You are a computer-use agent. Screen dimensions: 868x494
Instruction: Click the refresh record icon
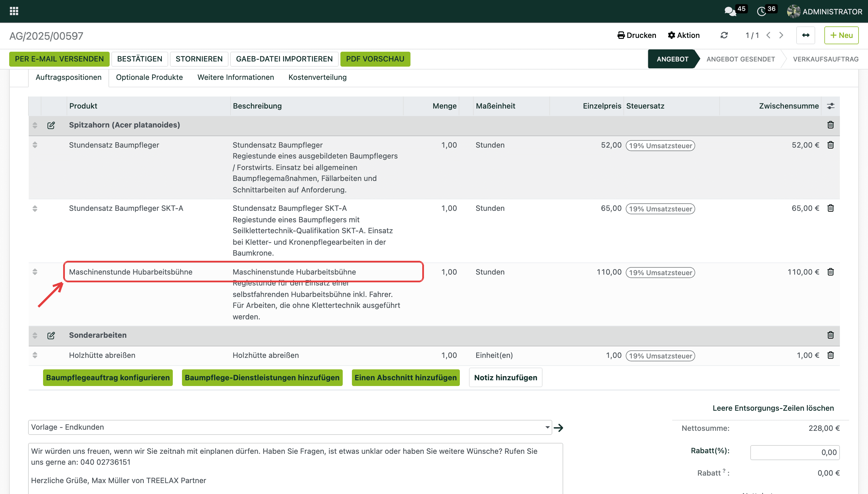pos(724,35)
